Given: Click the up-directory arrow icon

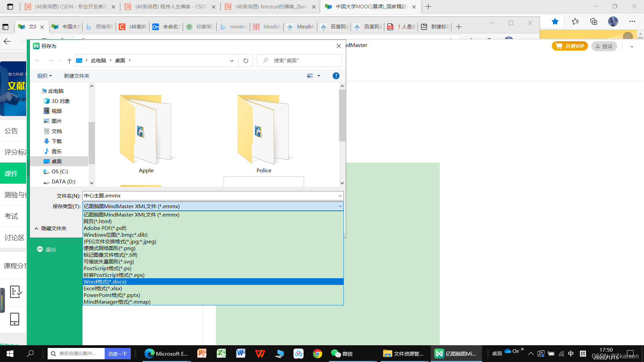Looking at the screenshot, I should click(x=69, y=61).
